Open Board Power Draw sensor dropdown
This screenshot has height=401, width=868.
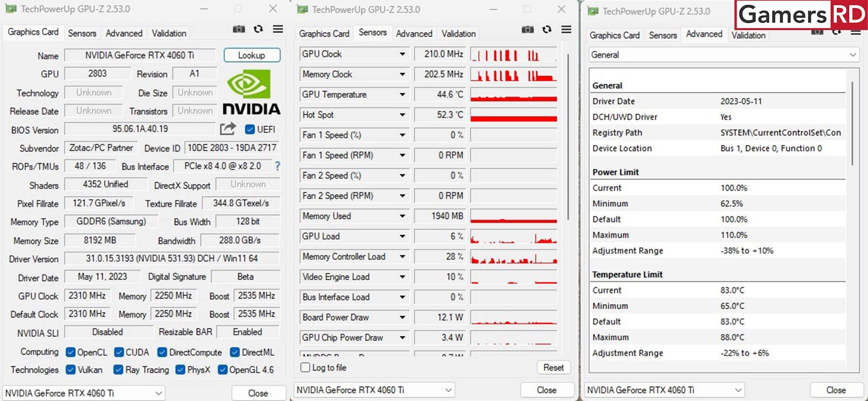click(x=402, y=317)
